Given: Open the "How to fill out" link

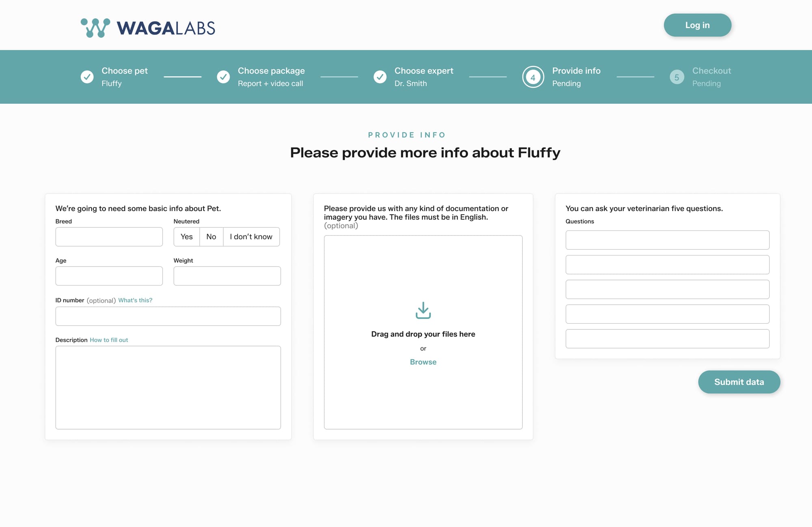Looking at the screenshot, I should click(x=109, y=340).
